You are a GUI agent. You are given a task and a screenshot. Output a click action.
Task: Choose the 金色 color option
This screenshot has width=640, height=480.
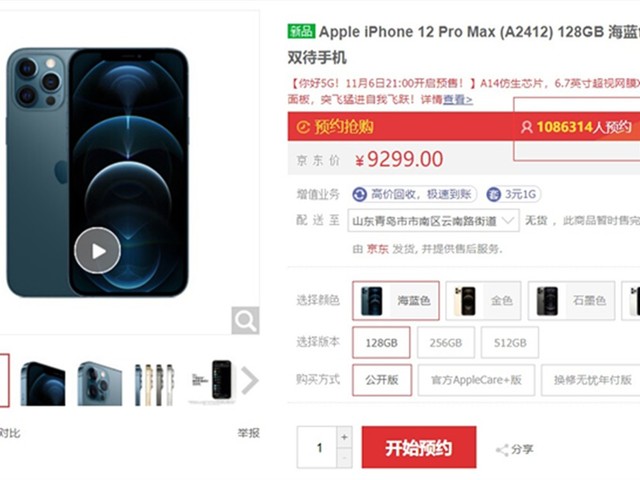(483, 301)
